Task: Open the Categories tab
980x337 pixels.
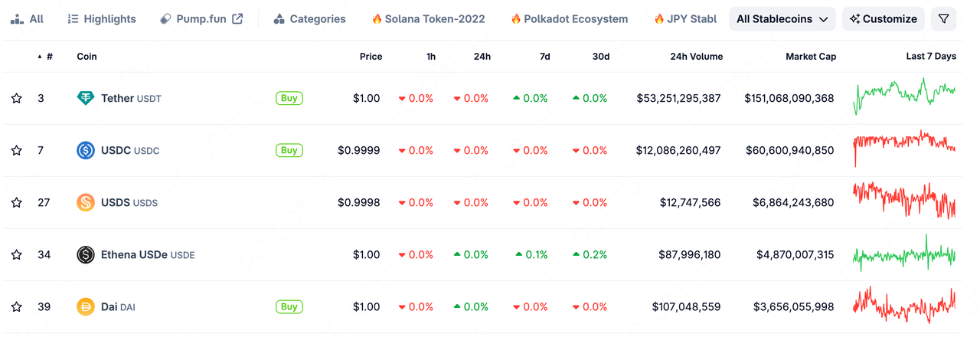Action: click(x=309, y=19)
